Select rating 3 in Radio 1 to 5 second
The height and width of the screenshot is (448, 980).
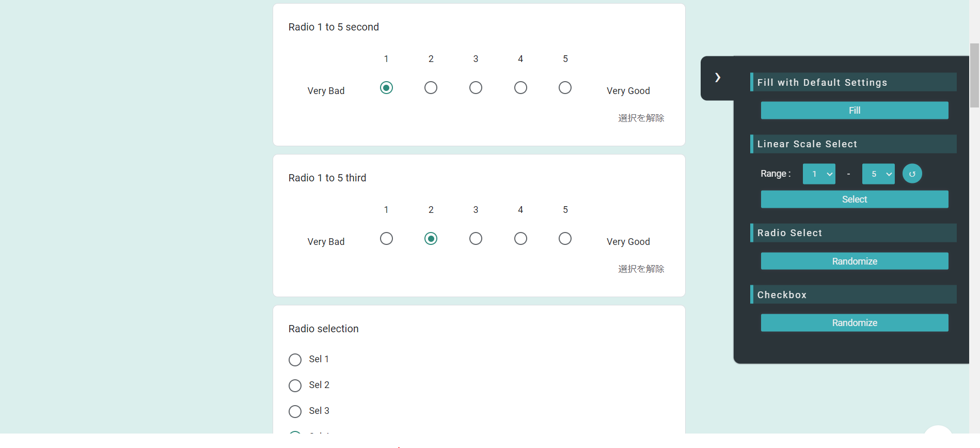tap(476, 88)
